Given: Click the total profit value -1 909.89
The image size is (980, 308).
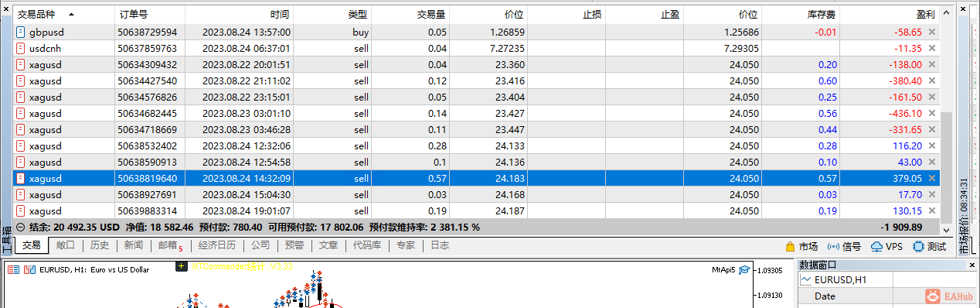Looking at the screenshot, I should (900, 228).
